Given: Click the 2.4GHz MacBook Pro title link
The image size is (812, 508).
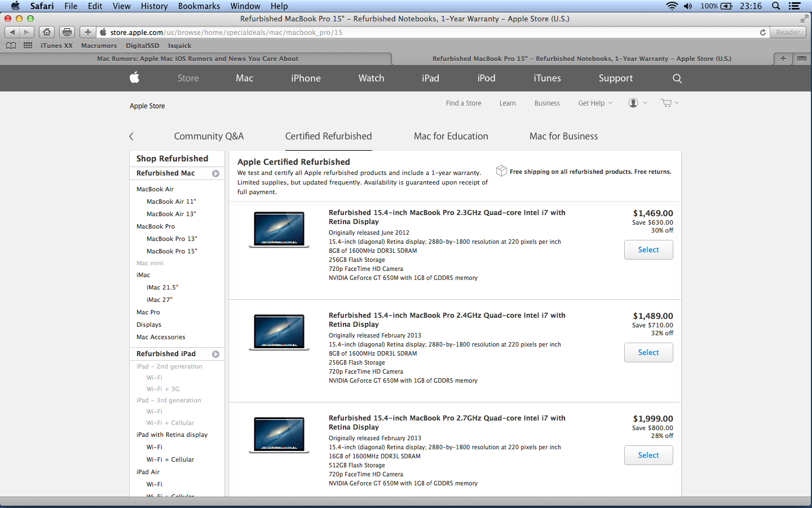Looking at the screenshot, I should click(447, 320).
